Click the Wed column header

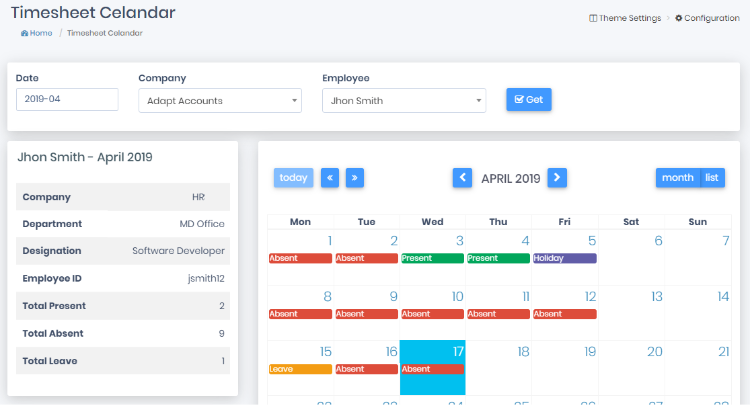[x=432, y=222]
